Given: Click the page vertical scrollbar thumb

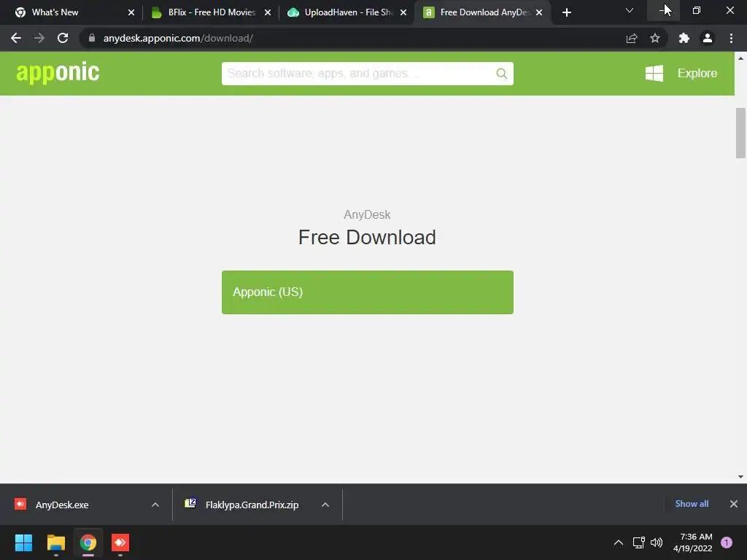Looking at the screenshot, I should point(740,133).
